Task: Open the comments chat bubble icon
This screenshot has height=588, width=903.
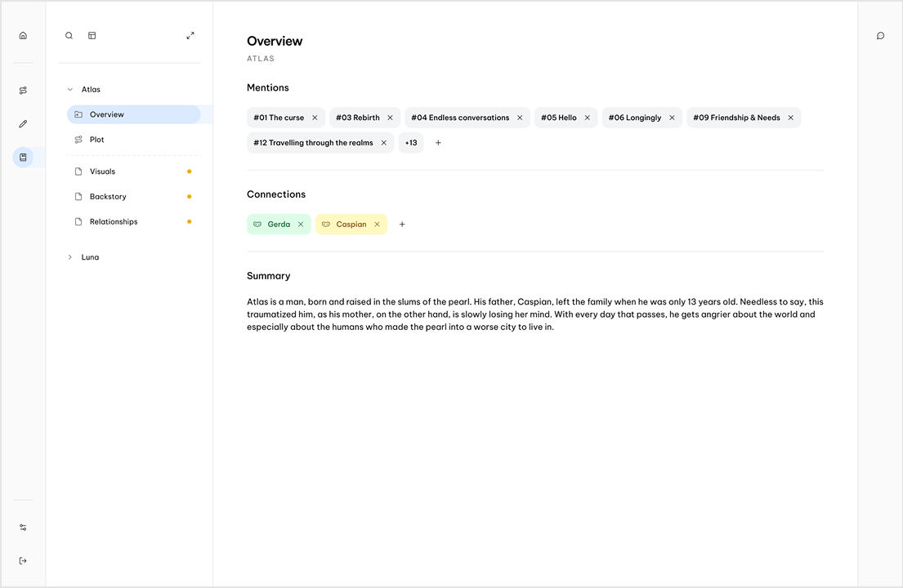Action: coord(881,36)
